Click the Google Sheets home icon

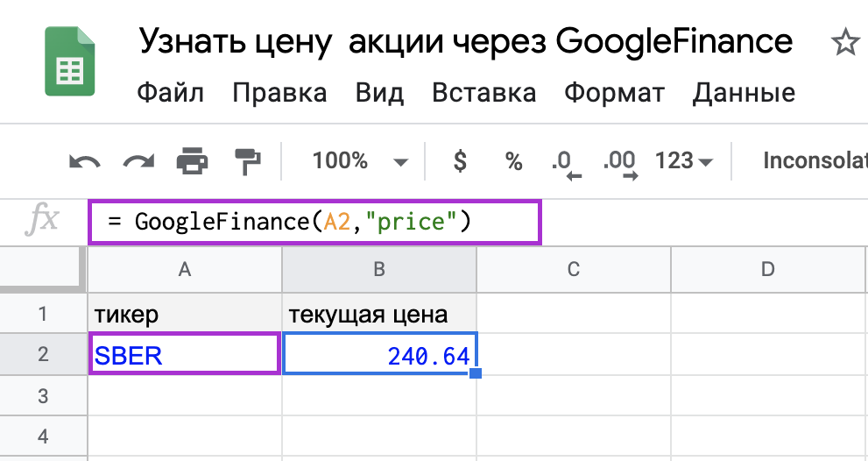[x=69, y=61]
